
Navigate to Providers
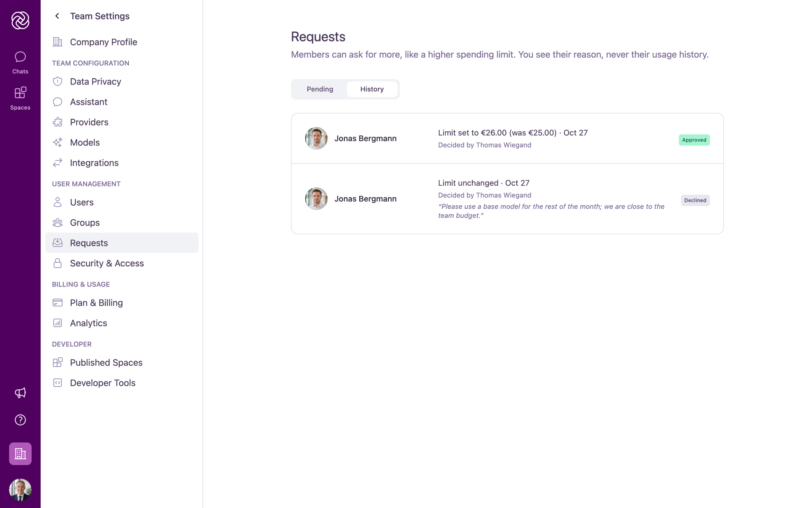point(122,122)
